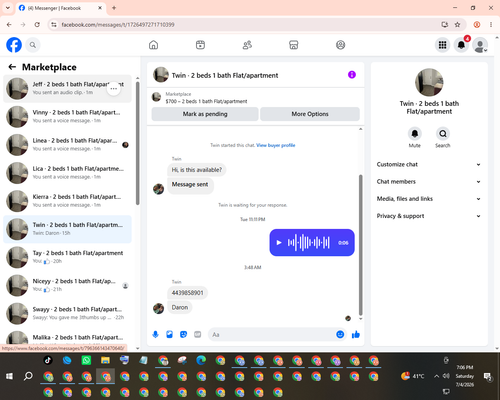
Task: Open WhatsApp from taskbar
Action: (86, 360)
